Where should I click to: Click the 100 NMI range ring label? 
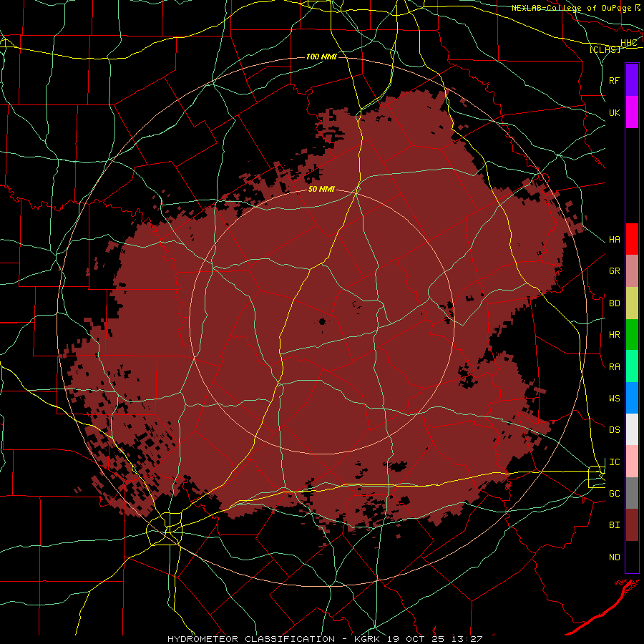321,57
